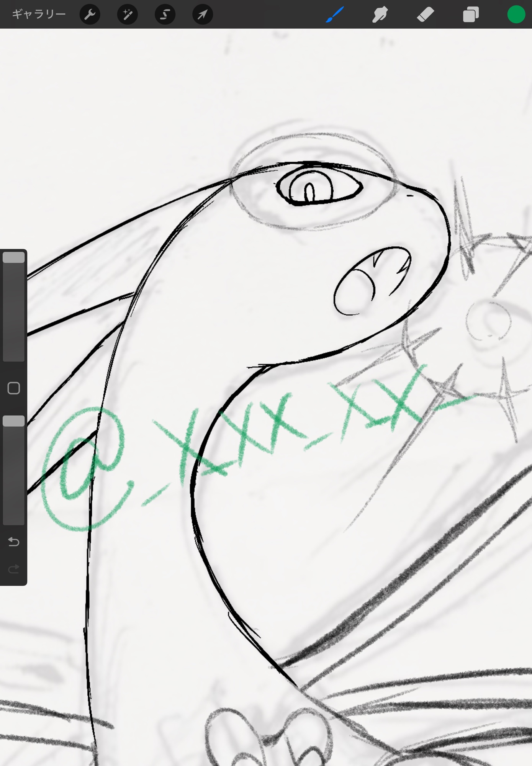Click the lower part of opacity track
This screenshot has height=766, width=532.
(x=14, y=498)
